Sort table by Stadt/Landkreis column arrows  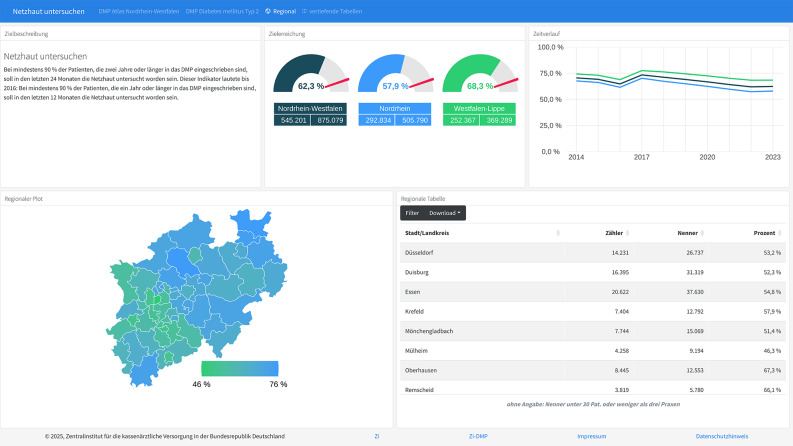(558, 233)
